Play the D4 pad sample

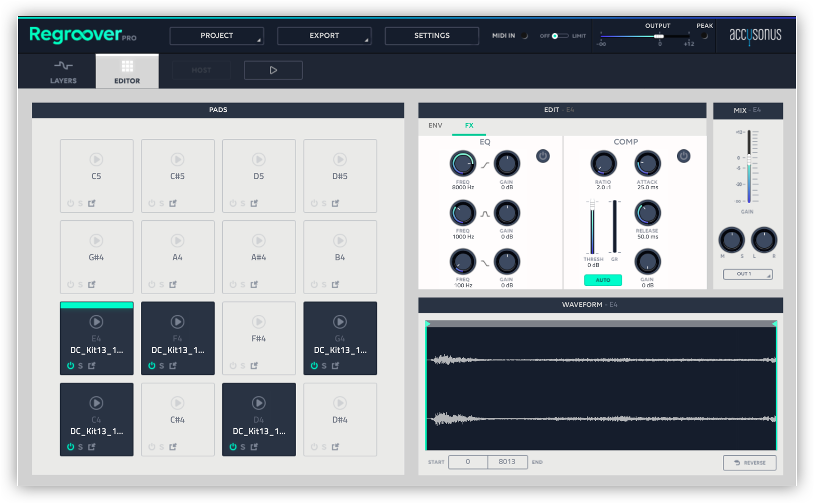pos(259,403)
